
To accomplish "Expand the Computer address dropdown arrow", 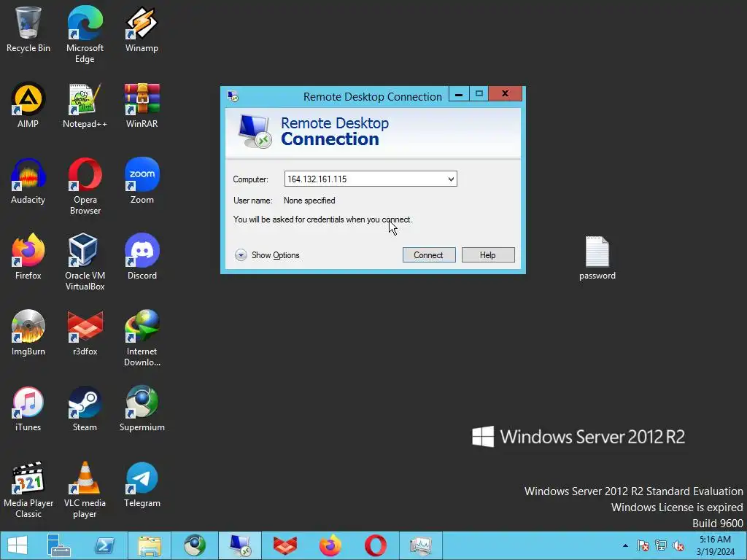I will [x=451, y=179].
